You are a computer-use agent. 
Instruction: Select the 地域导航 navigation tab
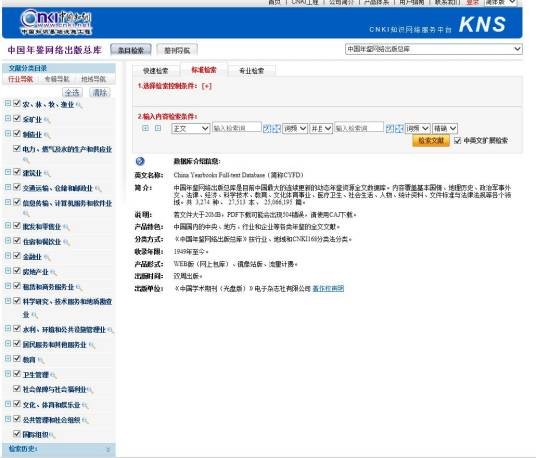point(93,79)
